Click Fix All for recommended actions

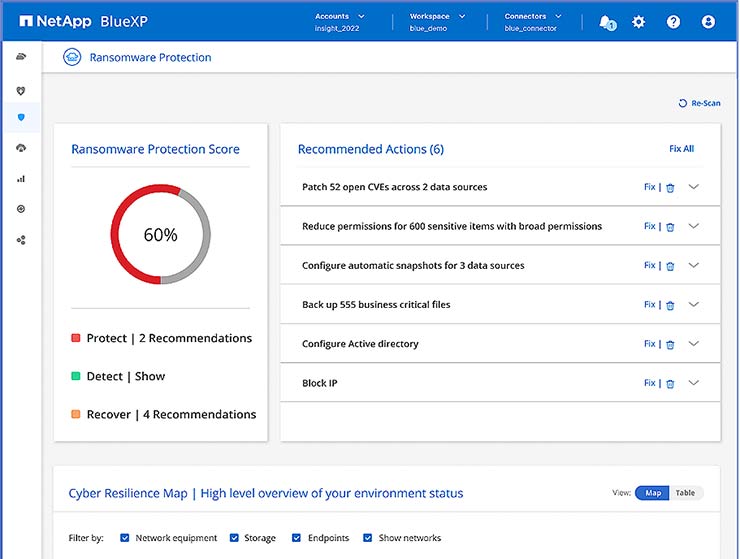coord(681,149)
